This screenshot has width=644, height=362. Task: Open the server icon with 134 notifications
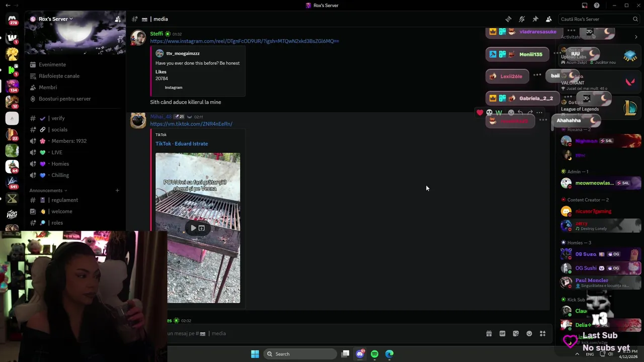12,86
